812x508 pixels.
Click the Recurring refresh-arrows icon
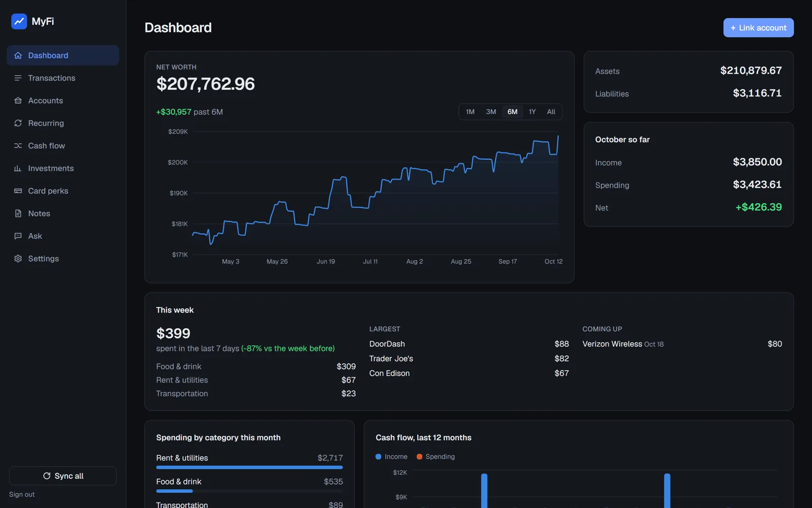point(18,123)
